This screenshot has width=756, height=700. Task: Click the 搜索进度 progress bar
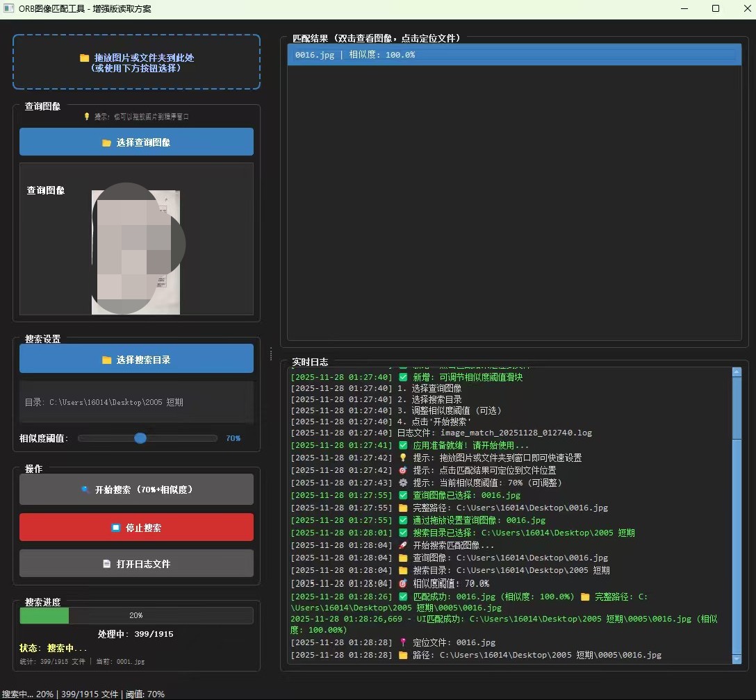[x=136, y=615]
